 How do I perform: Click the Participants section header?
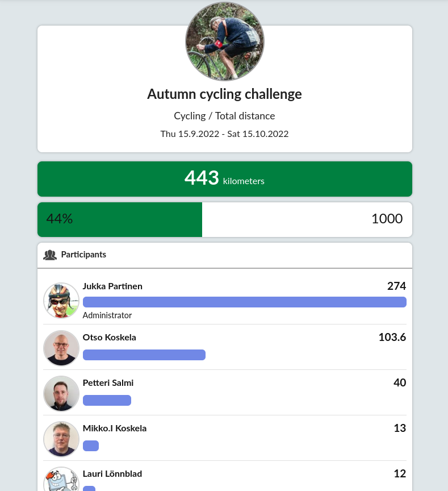(225, 255)
